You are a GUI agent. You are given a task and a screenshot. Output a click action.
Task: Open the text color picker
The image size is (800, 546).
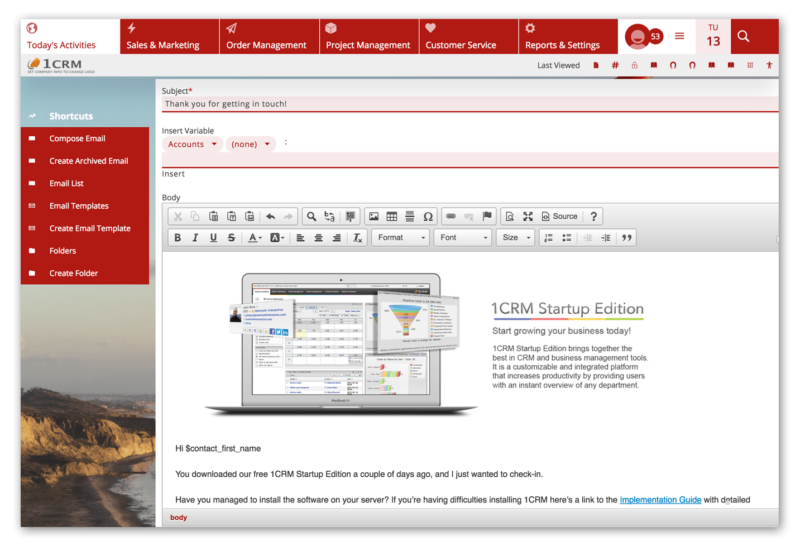tap(255, 238)
